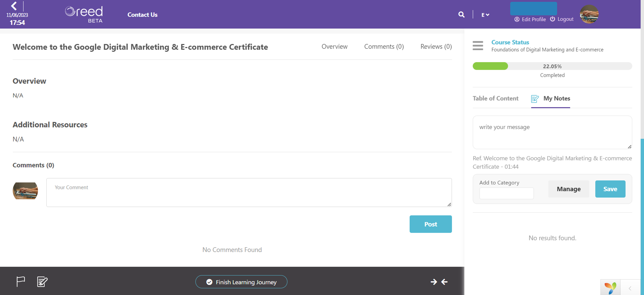Go back using the header back arrow
This screenshot has height=295, width=644.
(14, 5)
